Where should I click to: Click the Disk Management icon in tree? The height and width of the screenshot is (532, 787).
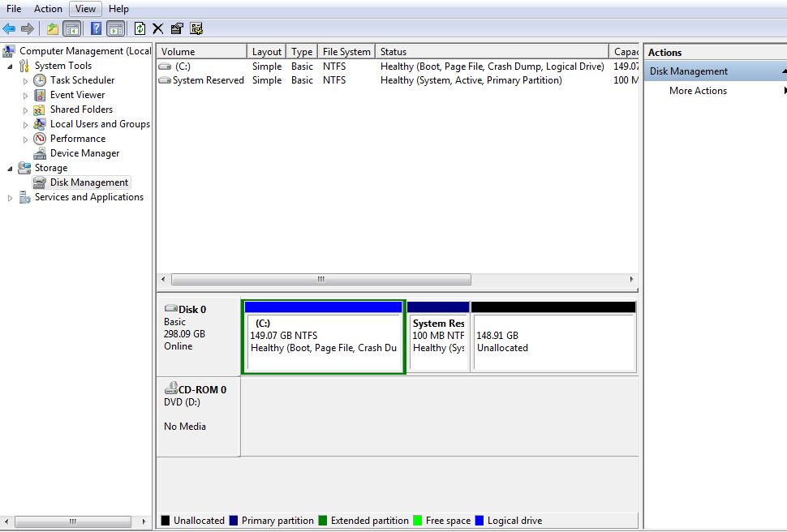coord(40,182)
